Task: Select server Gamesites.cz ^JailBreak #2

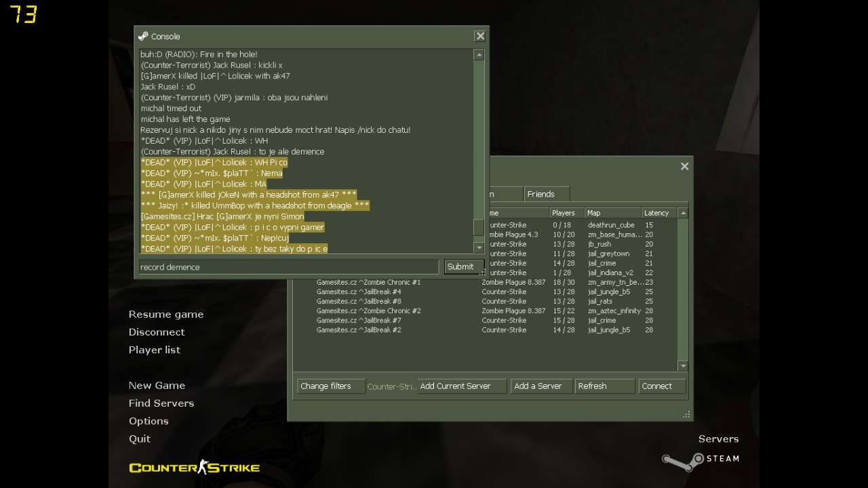Action: pyautogui.click(x=485, y=330)
